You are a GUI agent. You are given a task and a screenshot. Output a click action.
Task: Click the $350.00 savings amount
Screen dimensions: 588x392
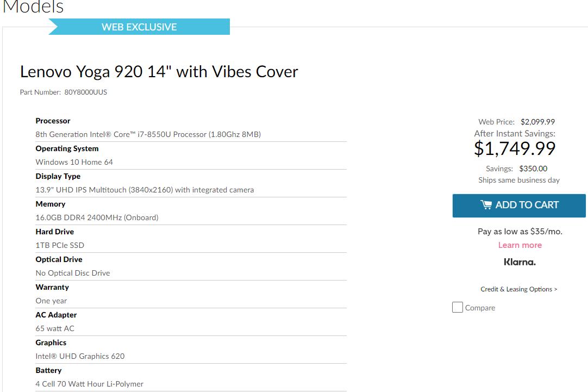pos(533,169)
